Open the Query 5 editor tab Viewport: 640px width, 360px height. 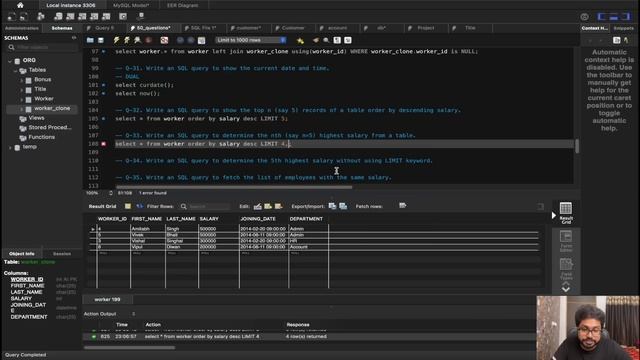click(x=104, y=28)
